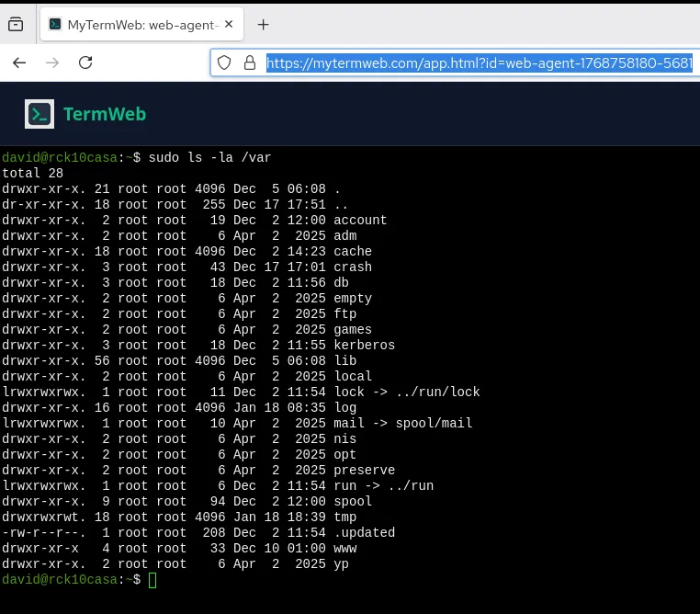Image resolution: width=700 pixels, height=614 pixels.
Task: Click the 'dr-xr-xr-x.' permissions of parent directory
Action: tap(43, 205)
